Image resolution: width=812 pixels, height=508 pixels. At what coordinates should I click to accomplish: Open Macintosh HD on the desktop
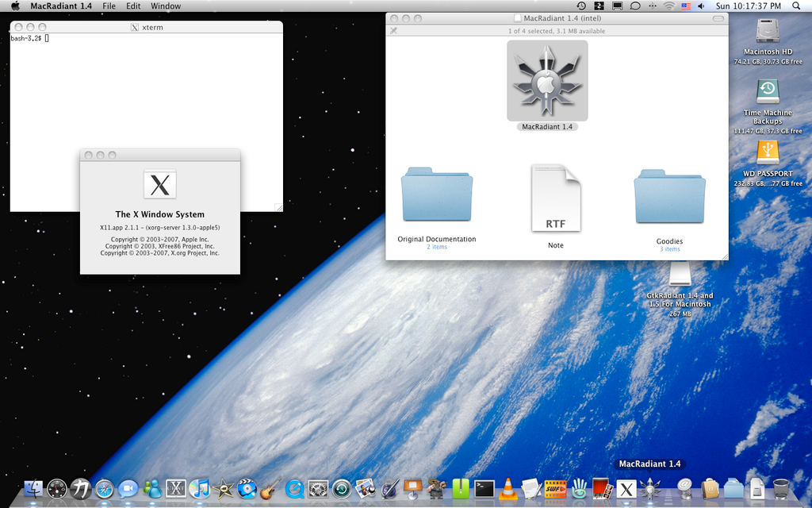[x=768, y=31]
